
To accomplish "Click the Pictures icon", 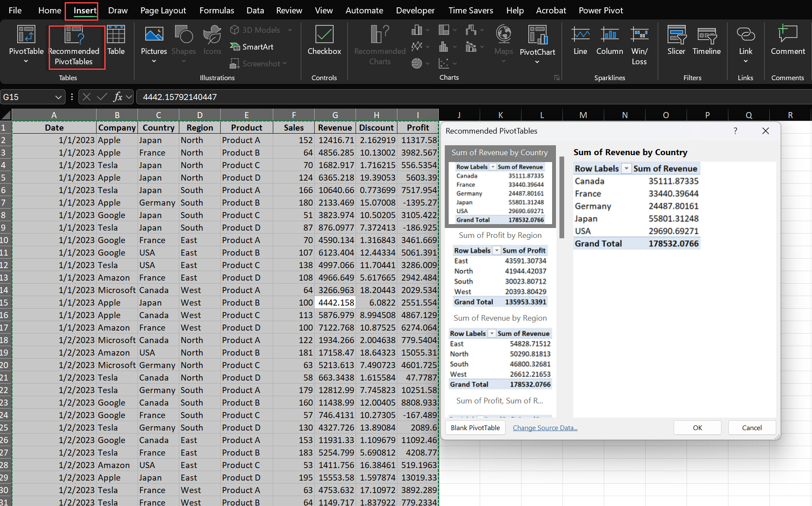I will [x=154, y=34].
